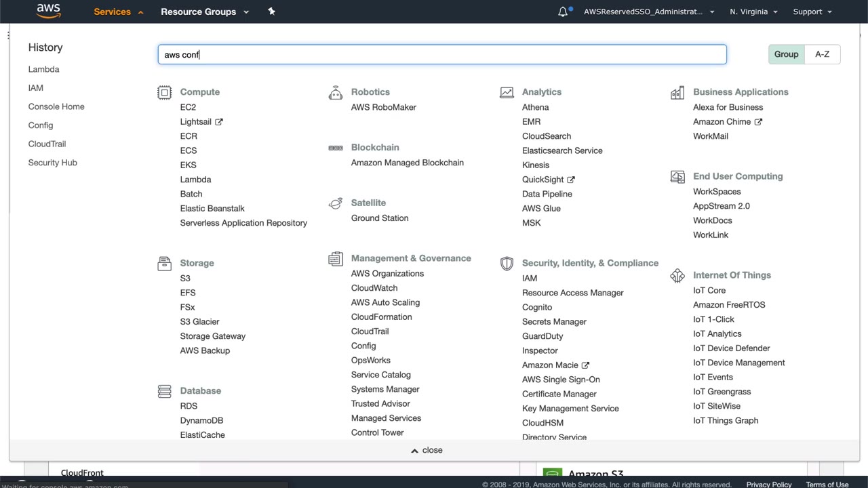Open AWS Glue
Image resolution: width=868 pixels, height=488 pixels.
541,209
